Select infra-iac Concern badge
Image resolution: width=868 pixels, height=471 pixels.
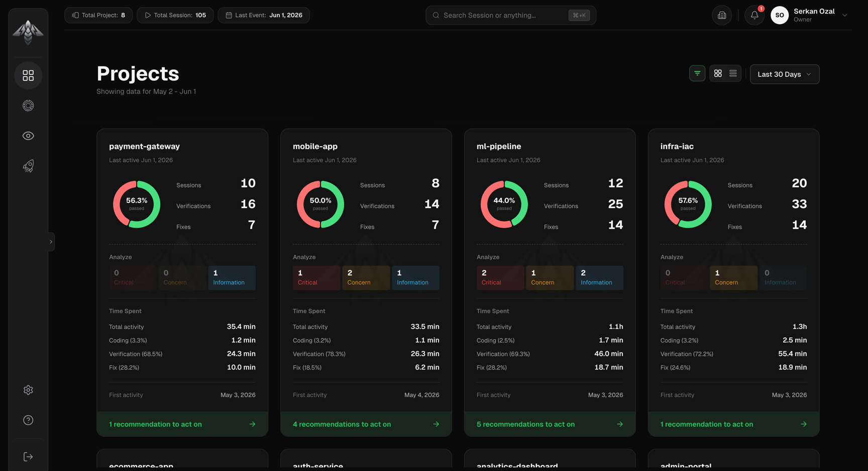click(734, 277)
